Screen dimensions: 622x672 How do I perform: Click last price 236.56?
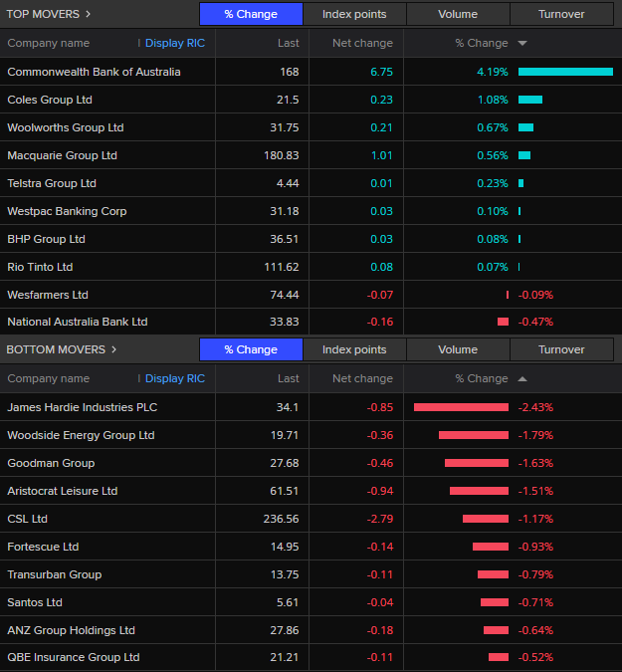[282, 519]
